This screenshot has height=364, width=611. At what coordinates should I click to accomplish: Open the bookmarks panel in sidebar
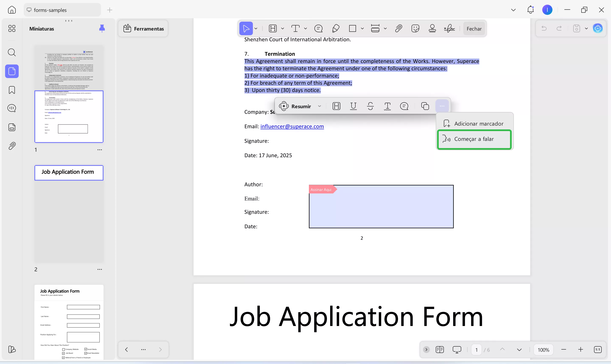[x=12, y=90]
